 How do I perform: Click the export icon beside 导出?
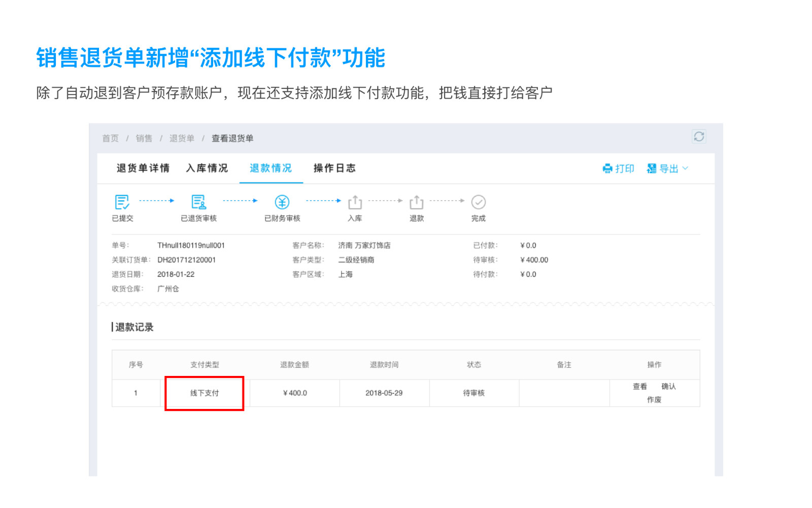[652, 169]
